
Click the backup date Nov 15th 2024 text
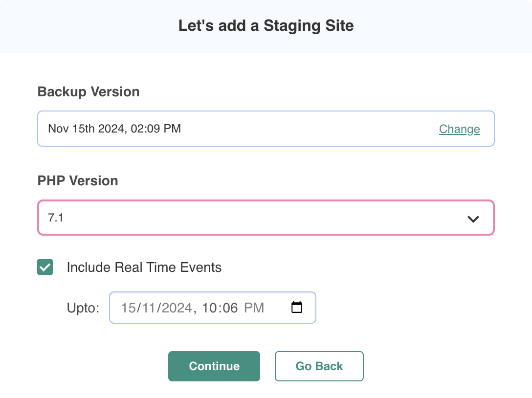114,129
